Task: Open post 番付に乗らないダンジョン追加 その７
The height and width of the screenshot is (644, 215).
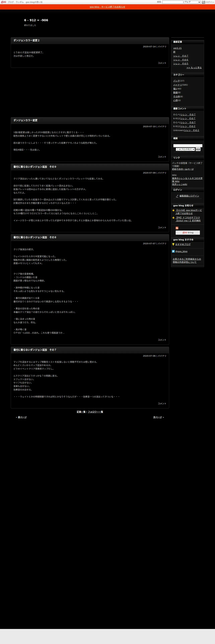Action: click(35, 350)
